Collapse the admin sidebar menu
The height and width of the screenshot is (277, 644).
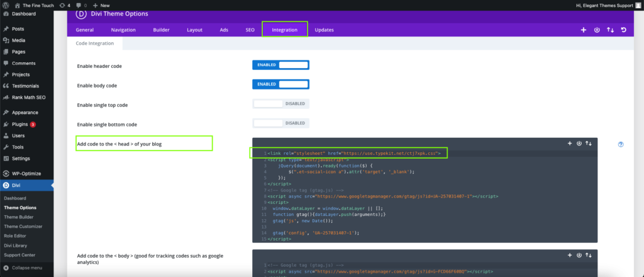coord(23,268)
